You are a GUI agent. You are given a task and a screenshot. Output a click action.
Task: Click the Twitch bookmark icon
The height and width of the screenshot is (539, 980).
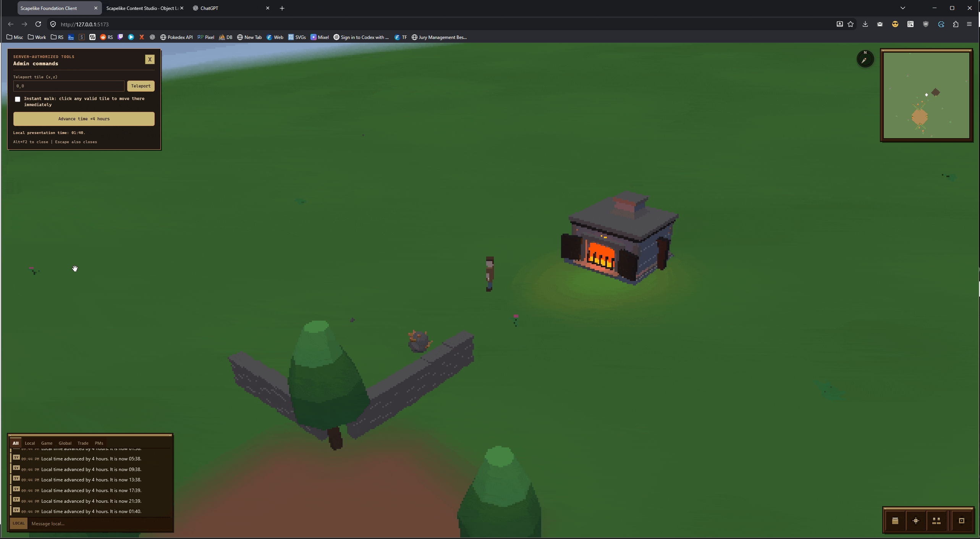point(120,37)
